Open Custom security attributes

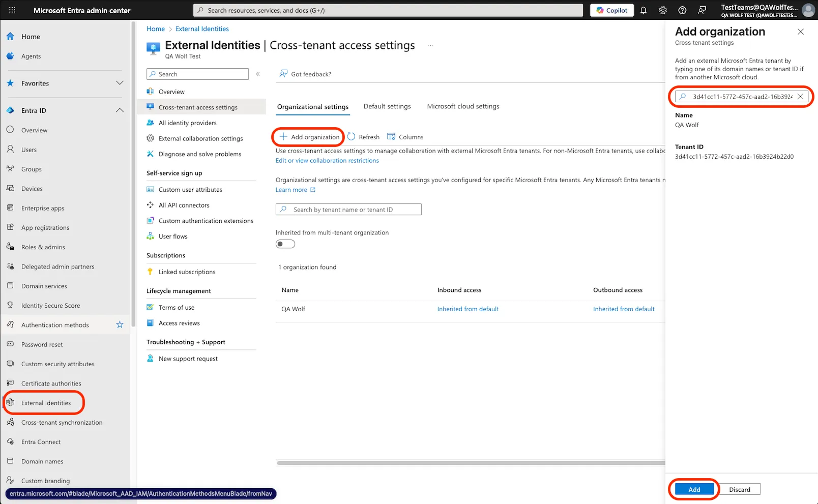pyautogui.click(x=58, y=364)
